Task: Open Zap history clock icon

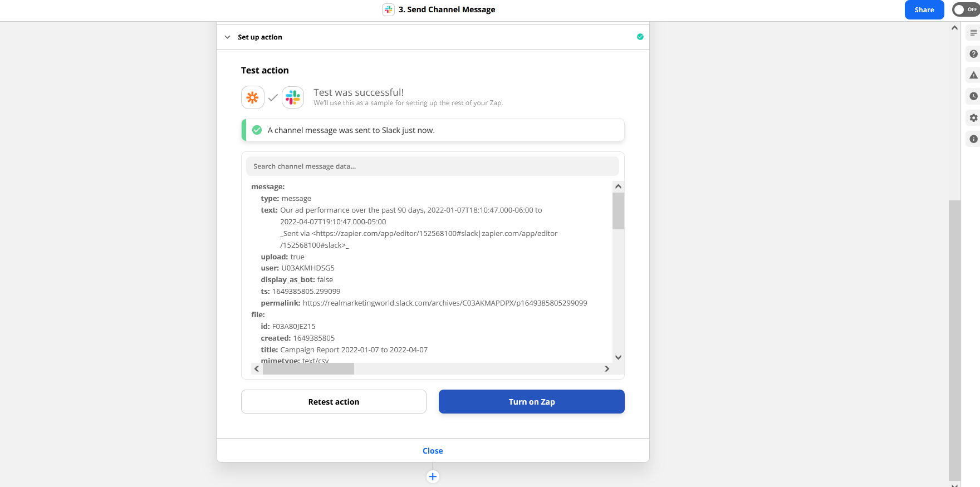Action: 973,96
